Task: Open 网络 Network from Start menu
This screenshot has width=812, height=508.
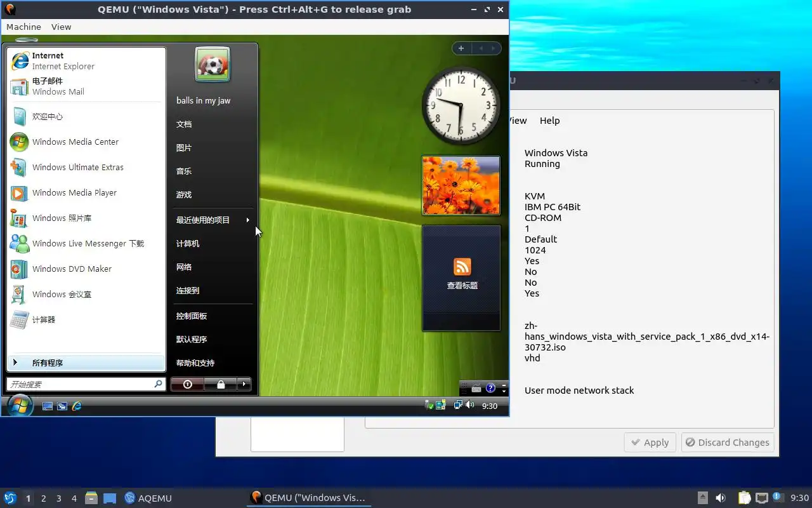Action: point(213,267)
